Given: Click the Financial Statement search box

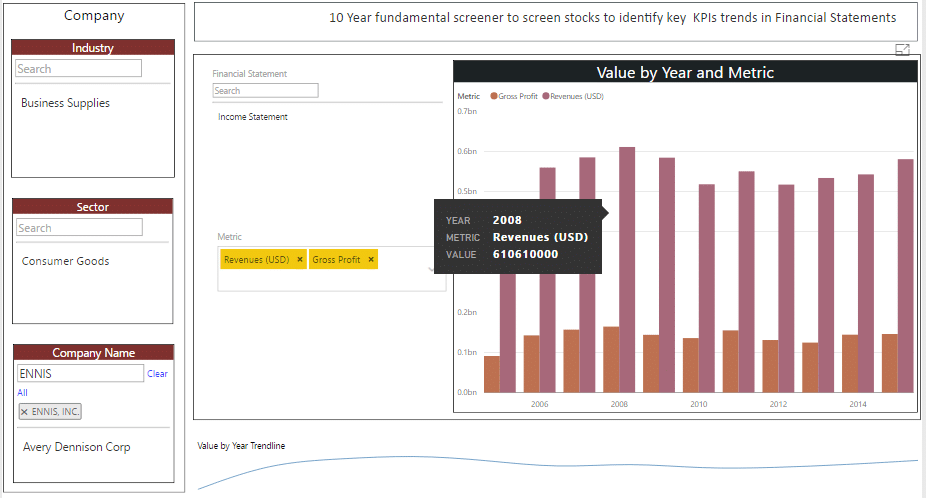Looking at the screenshot, I should pos(265,90).
